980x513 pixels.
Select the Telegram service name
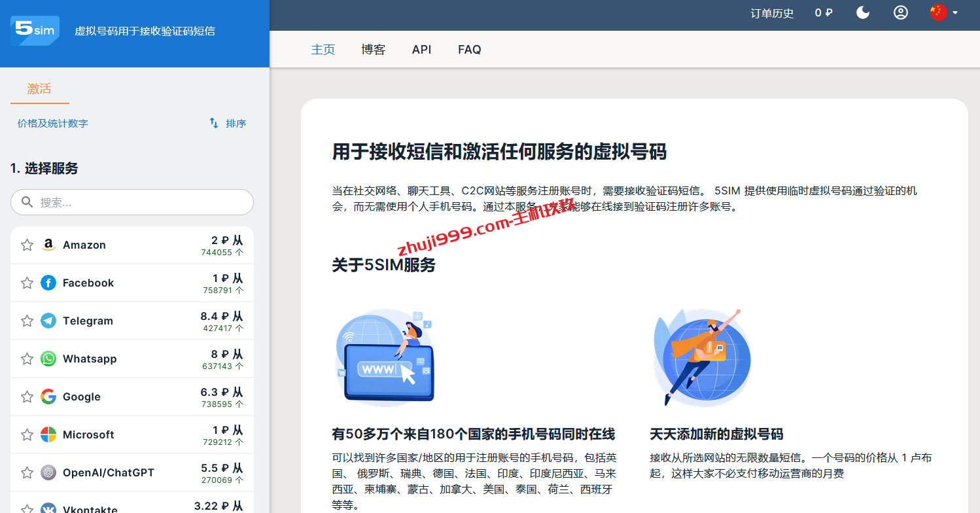pyautogui.click(x=88, y=321)
